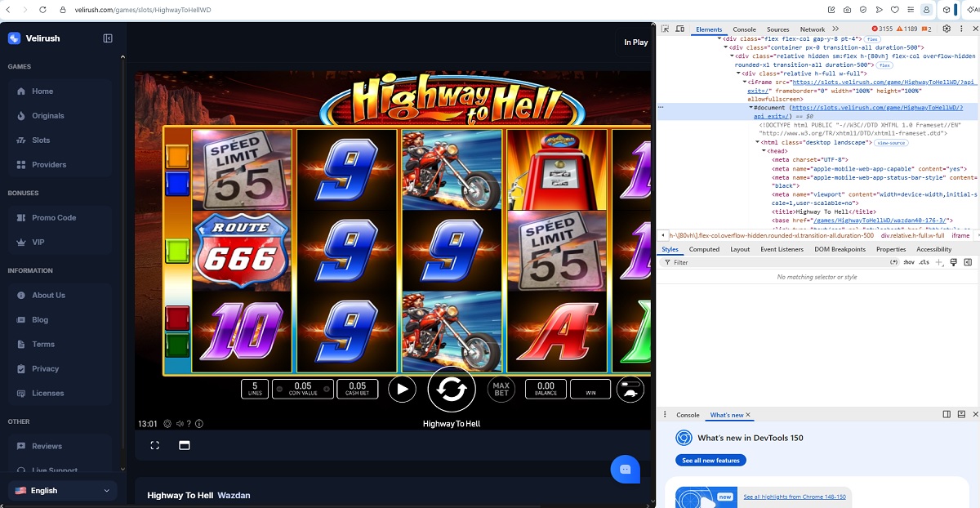Switch to the Computed styles tab
The width and height of the screenshot is (980, 508).
point(704,249)
